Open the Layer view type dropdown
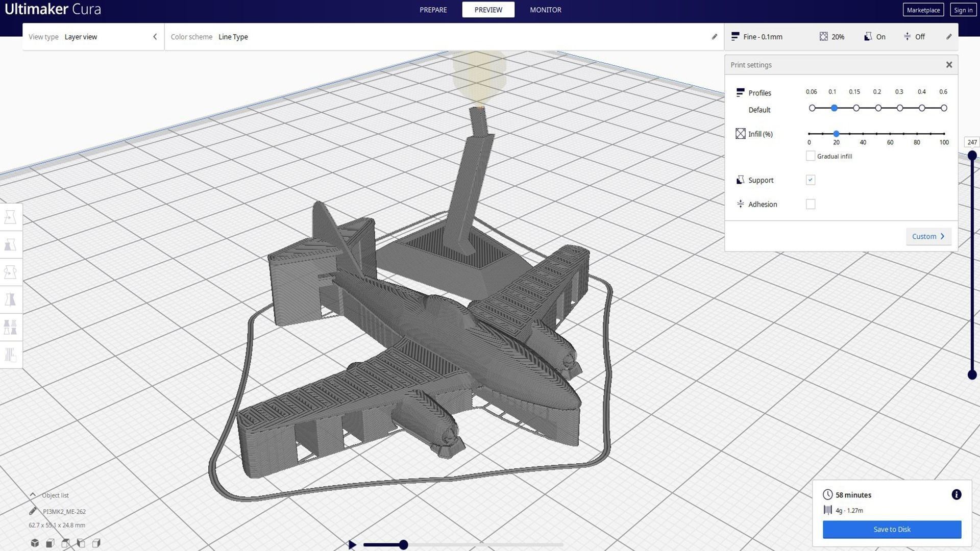Image resolution: width=980 pixels, height=551 pixels. [x=93, y=37]
